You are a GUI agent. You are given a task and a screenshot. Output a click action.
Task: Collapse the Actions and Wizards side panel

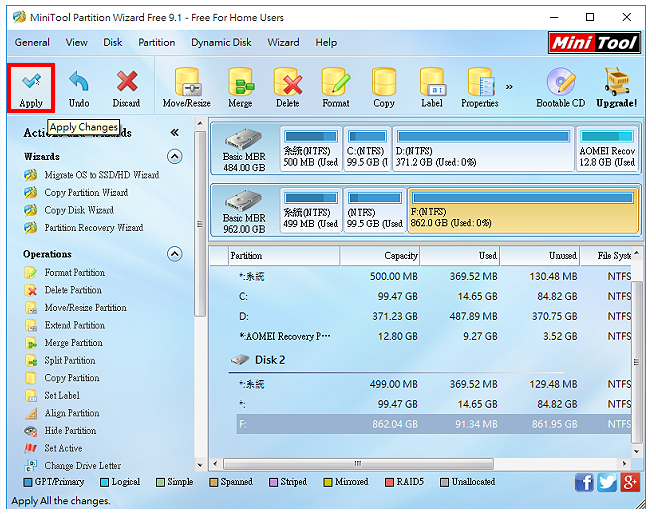[x=174, y=133]
